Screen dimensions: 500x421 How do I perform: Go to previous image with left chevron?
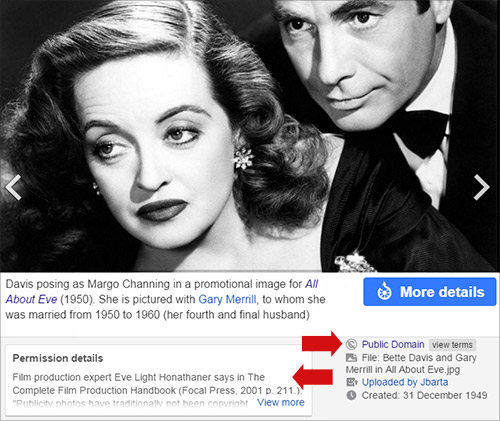(x=13, y=187)
